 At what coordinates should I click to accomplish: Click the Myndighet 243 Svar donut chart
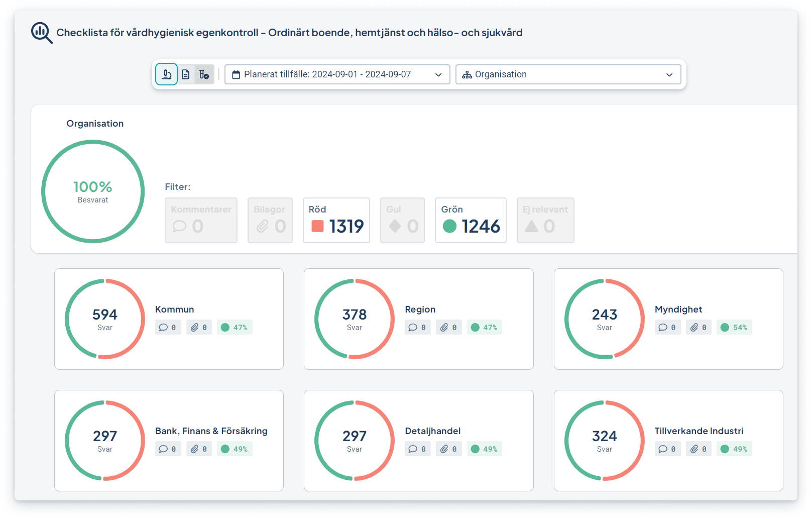pos(605,319)
